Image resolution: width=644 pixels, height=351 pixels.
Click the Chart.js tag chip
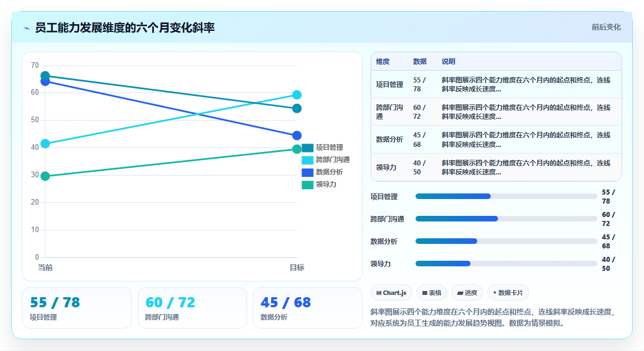(x=391, y=293)
